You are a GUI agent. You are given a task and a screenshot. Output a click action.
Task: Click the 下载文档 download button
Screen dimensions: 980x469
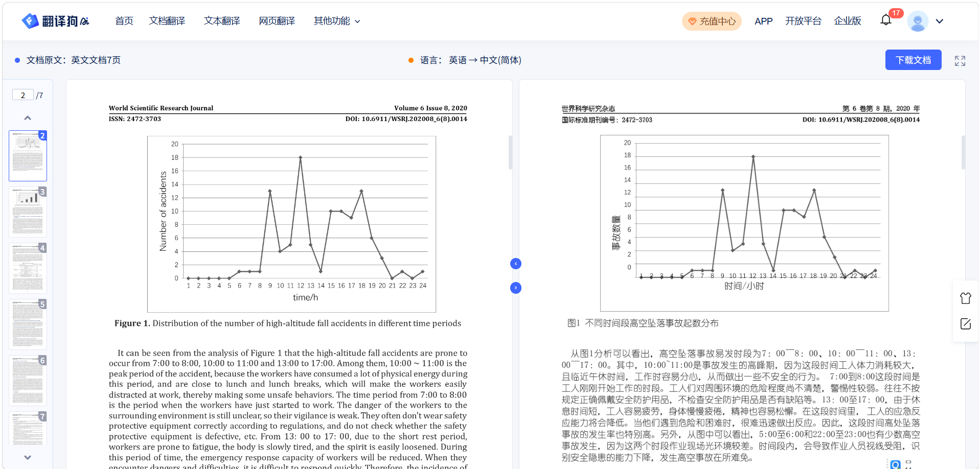click(913, 60)
